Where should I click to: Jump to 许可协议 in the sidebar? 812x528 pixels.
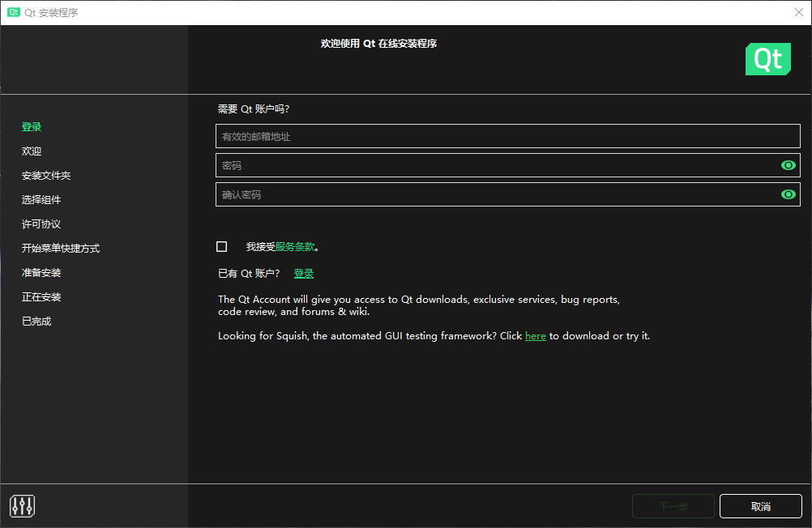coord(41,224)
